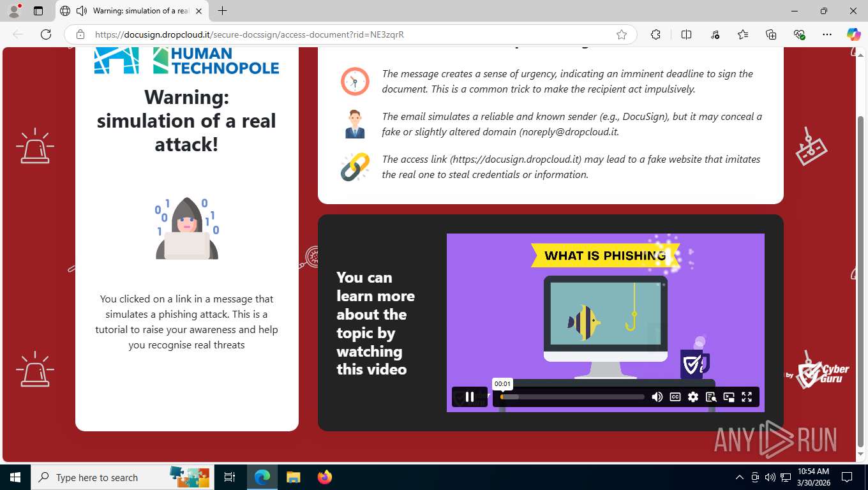Open Copilot sidebar
The height and width of the screenshot is (490, 868).
(x=854, y=34)
